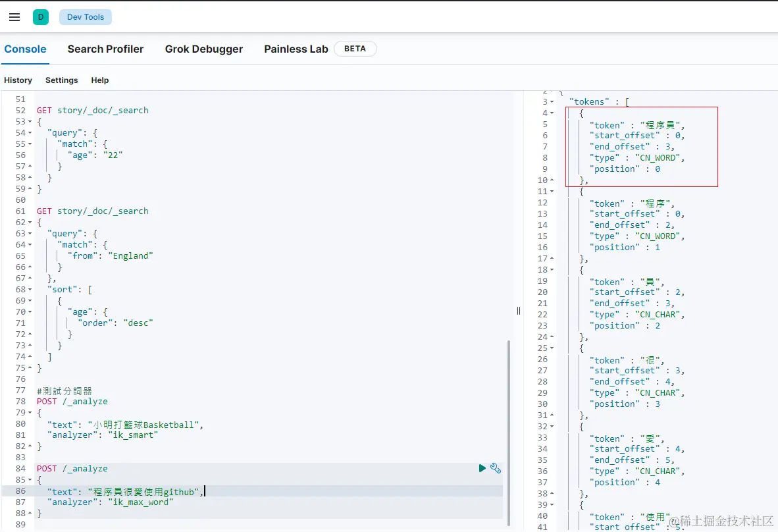
Task: Collapse the fold arrow at editor line 62
Action: (30, 223)
